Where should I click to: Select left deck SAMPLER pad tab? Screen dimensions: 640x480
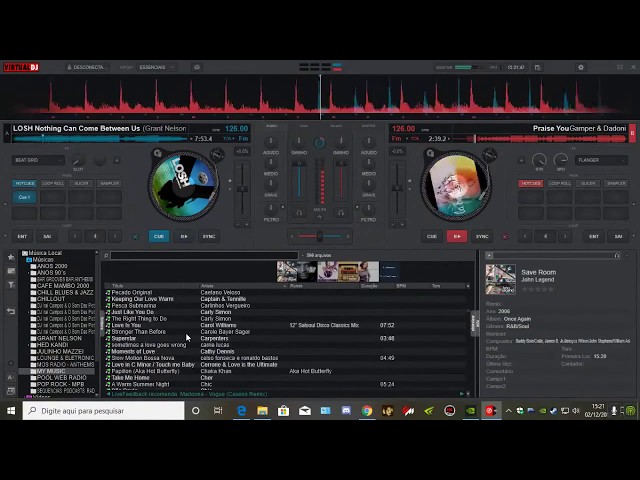109,184
